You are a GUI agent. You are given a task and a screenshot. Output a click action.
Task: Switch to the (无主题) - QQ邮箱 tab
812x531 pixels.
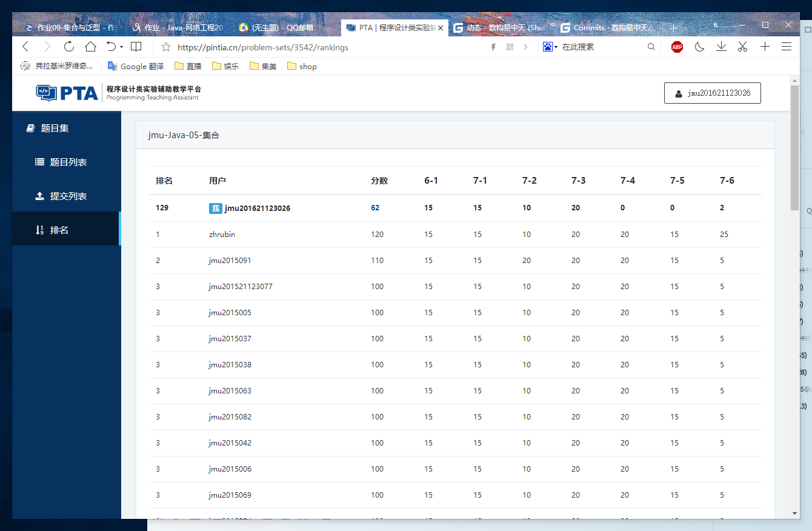coord(285,27)
